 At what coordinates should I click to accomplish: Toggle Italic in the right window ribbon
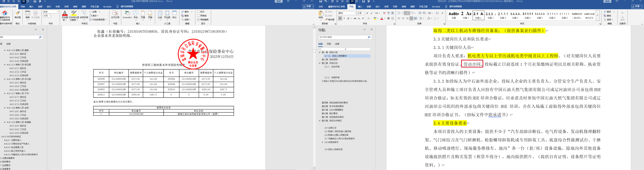pos(344,18)
